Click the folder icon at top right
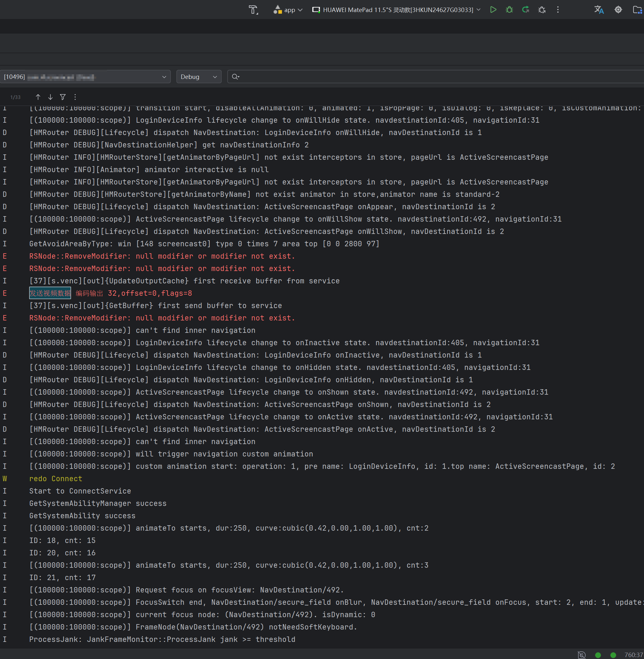Image resolution: width=644 pixels, height=659 pixels. point(637,10)
